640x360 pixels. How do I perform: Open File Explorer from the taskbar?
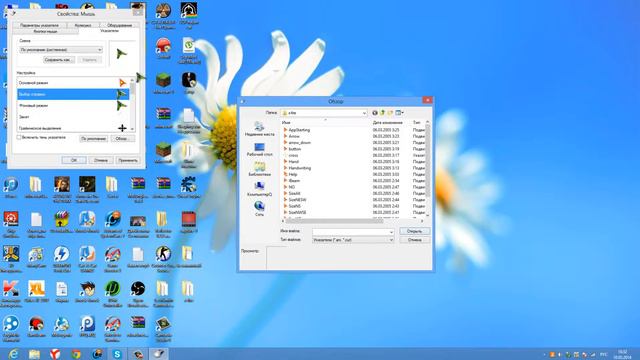[x=34, y=354]
